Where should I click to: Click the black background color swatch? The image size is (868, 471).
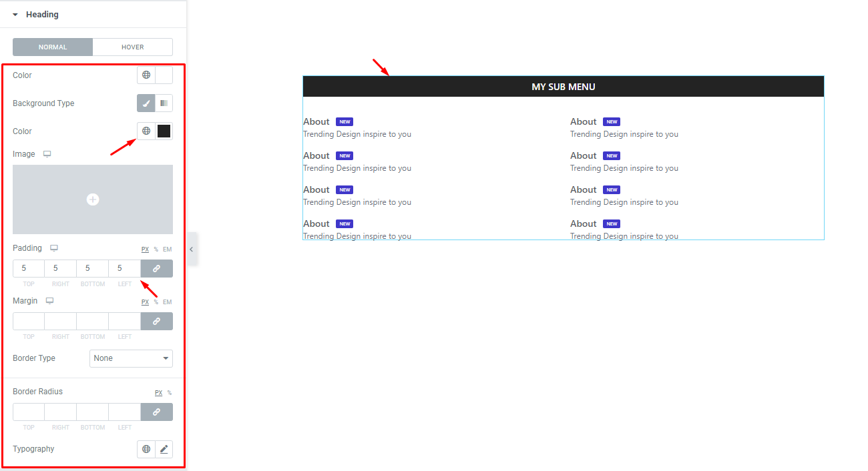coord(164,131)
